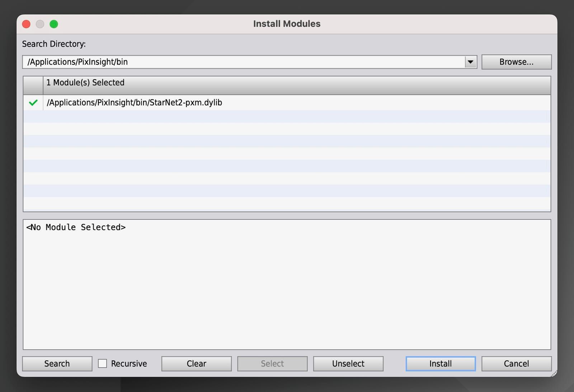
Task: Click the window resize grip corner
Action: pos(554,373)
